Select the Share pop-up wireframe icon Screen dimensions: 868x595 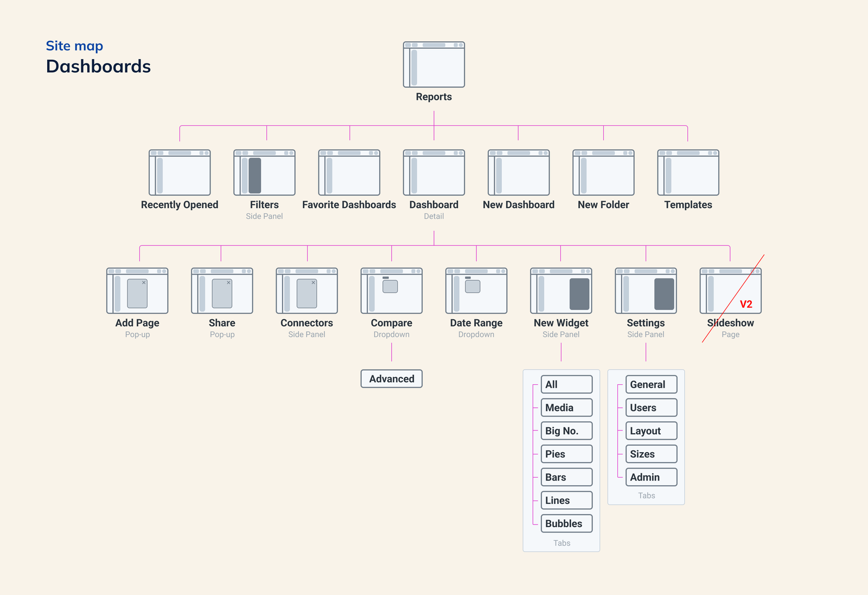(x=222, y=291)
